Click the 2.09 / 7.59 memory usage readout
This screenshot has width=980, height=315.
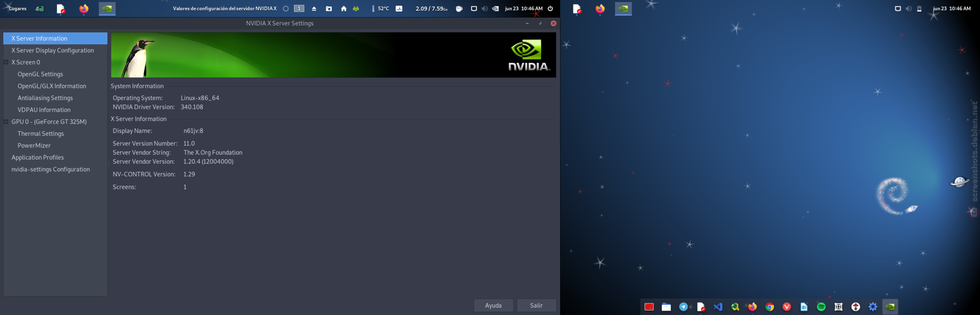click(431, 8)
